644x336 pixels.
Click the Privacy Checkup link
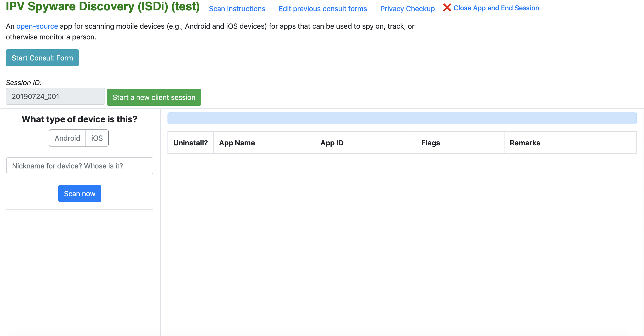point(408,8)
